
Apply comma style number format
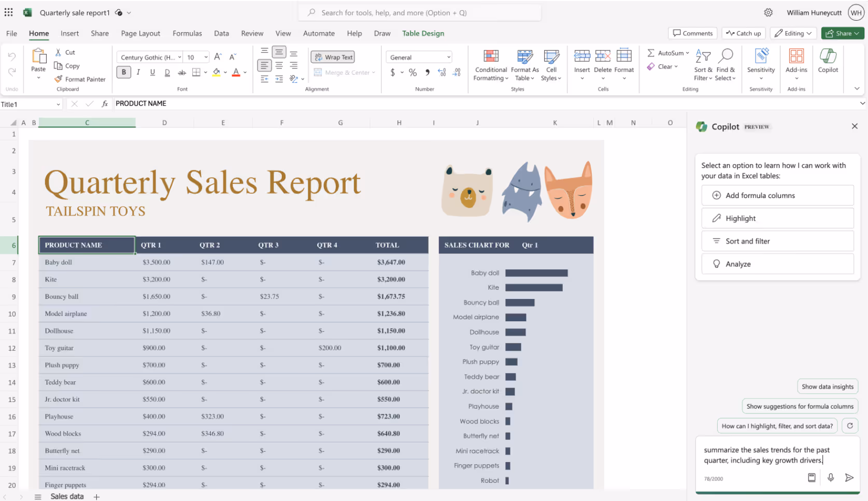pos(427,73)
